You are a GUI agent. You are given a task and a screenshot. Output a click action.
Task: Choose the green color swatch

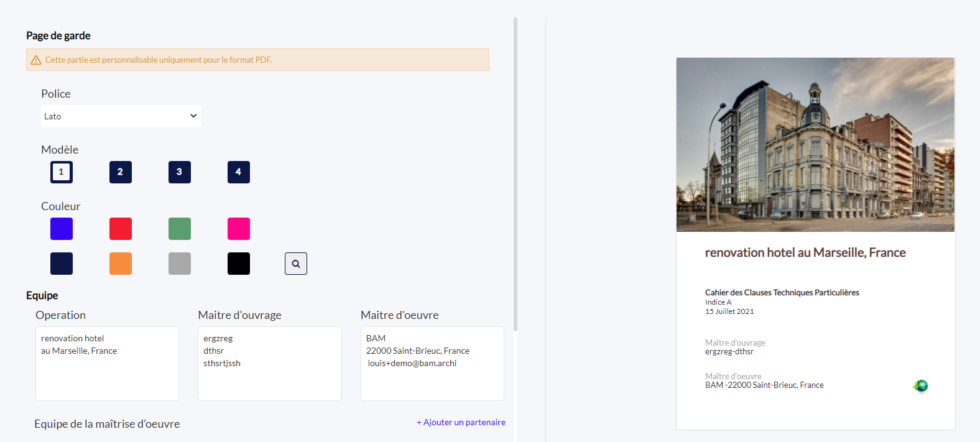coord(180,229)
